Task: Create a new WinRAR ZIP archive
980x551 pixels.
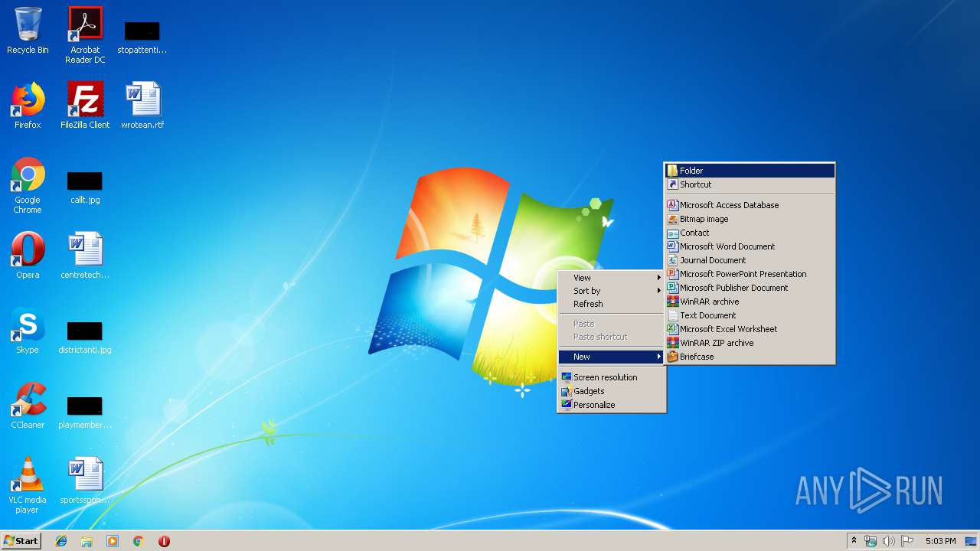Action: click(750, 343)
